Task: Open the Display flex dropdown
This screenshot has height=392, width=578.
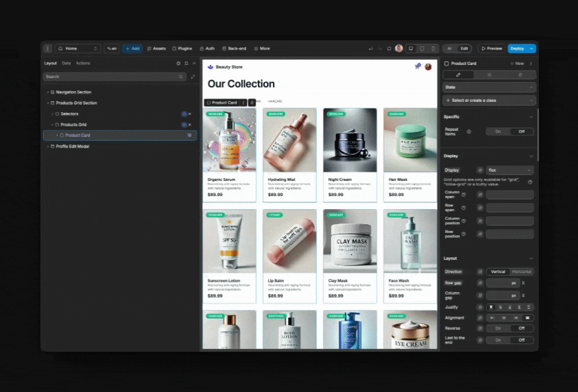Action: [509, 170]
